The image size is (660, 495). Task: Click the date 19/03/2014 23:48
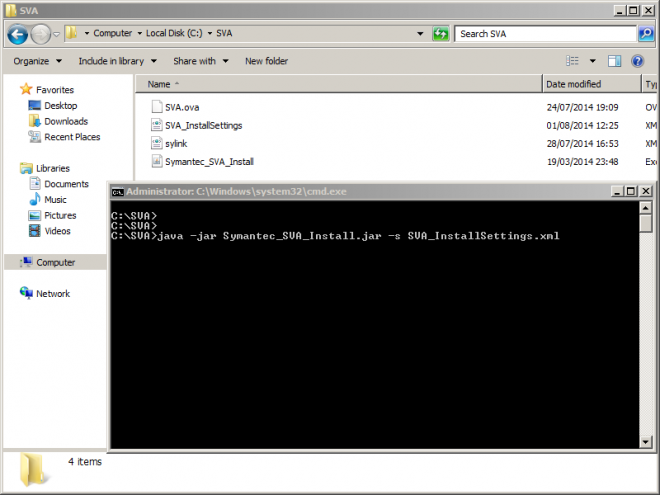[583, 162]
